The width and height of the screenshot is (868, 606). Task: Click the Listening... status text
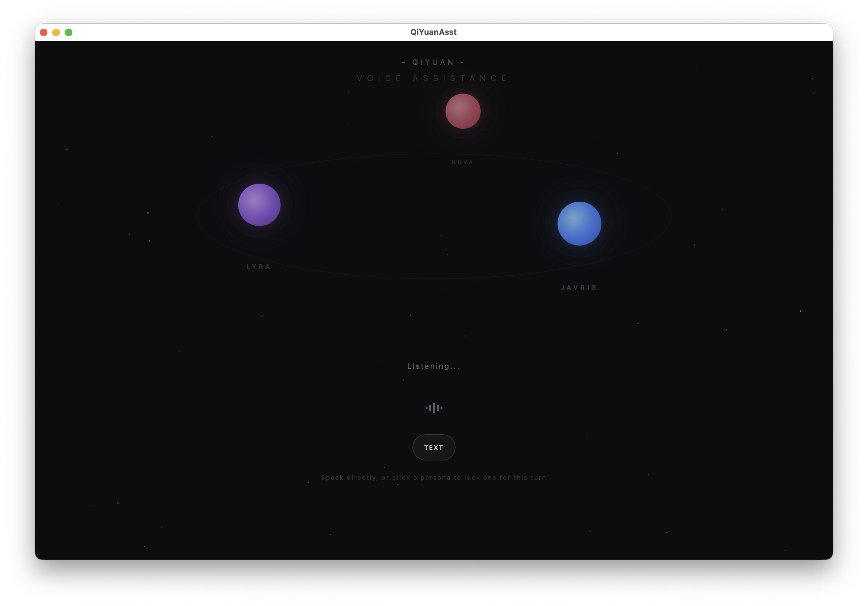(x=434, y=366)
